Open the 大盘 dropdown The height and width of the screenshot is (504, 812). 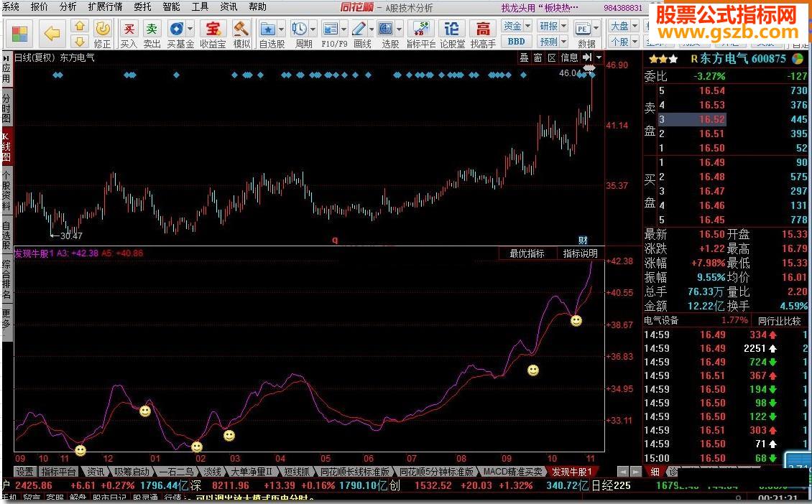coord(624,25)
